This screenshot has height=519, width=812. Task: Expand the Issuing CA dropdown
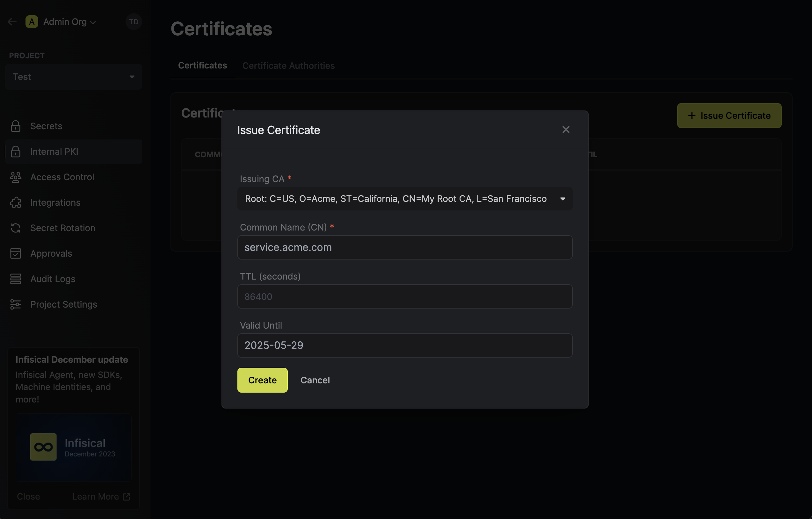[x=405, y=199]
